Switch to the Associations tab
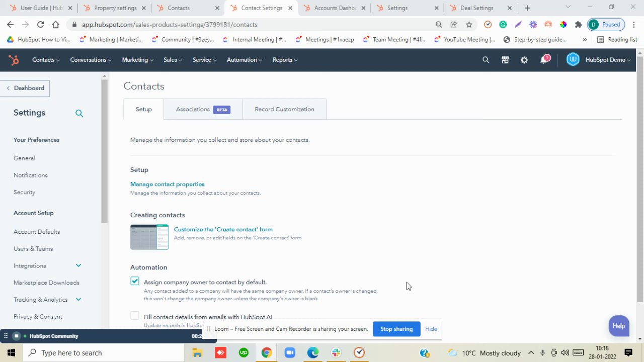The image size is (644, 362). [x=203, y=109]
